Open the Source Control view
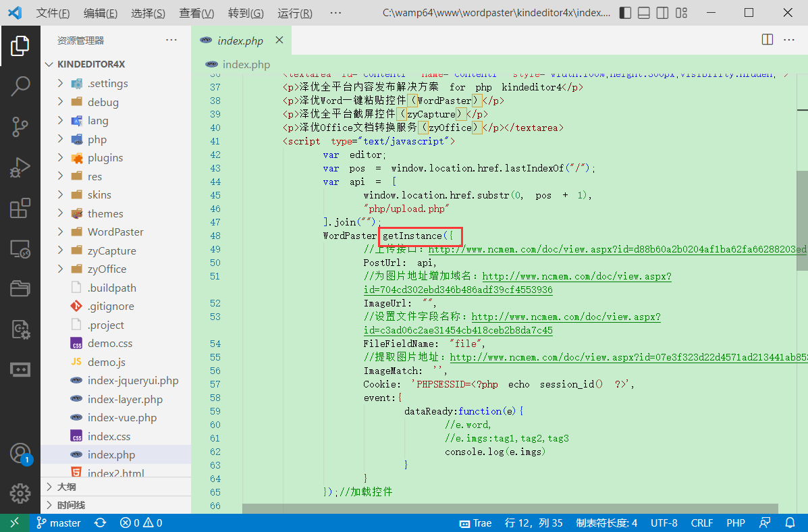This screenshot has width=808, height=532. pos(20,126)
